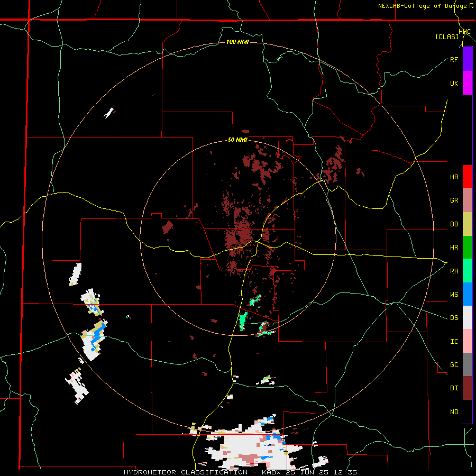Click the RF legend label

[x=454, y=59]
